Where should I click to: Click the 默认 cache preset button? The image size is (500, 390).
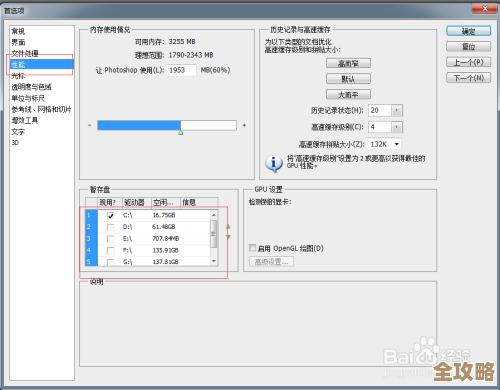click(x=348, y=79)
